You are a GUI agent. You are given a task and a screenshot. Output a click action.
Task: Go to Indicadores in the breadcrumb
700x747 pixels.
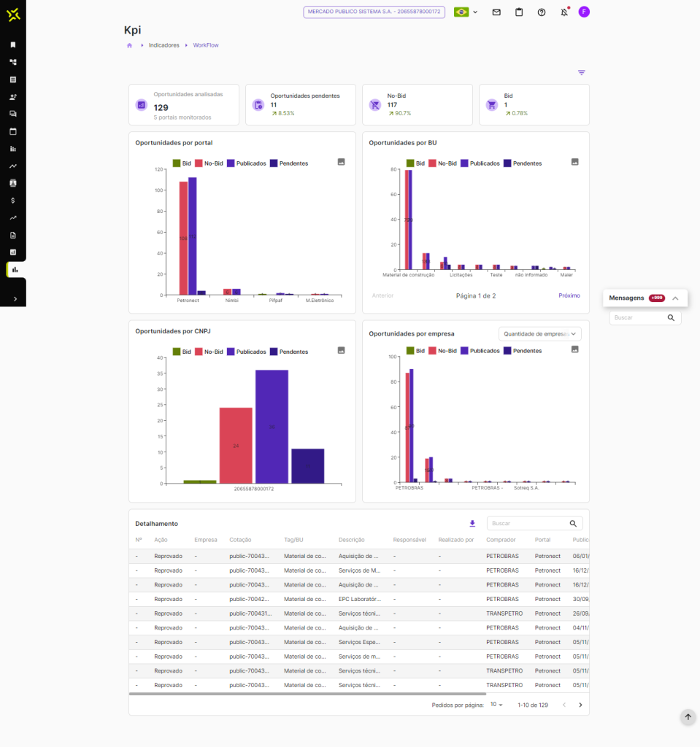(x=164, y=45)
